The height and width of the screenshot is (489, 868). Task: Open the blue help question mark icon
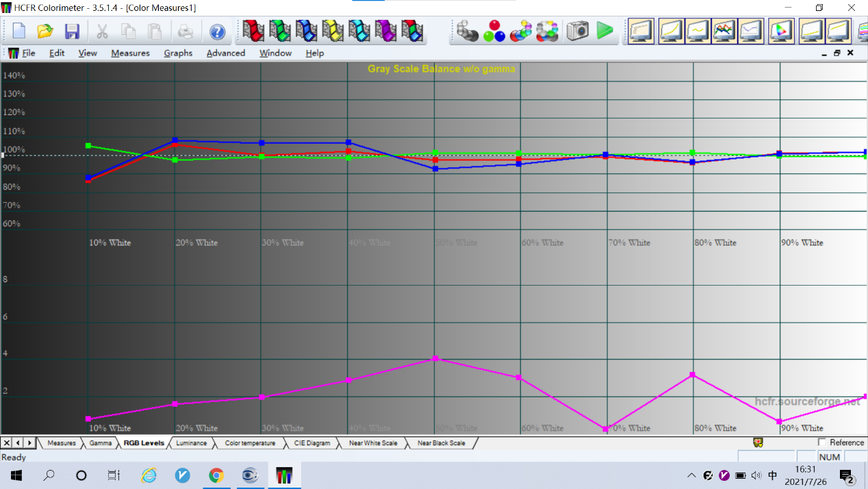(217, 32)
